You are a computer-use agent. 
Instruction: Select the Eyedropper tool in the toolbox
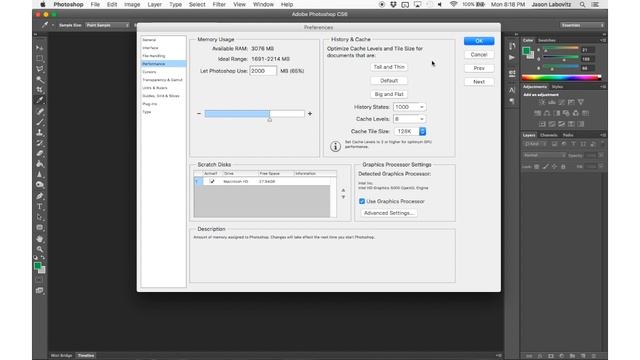40,100
